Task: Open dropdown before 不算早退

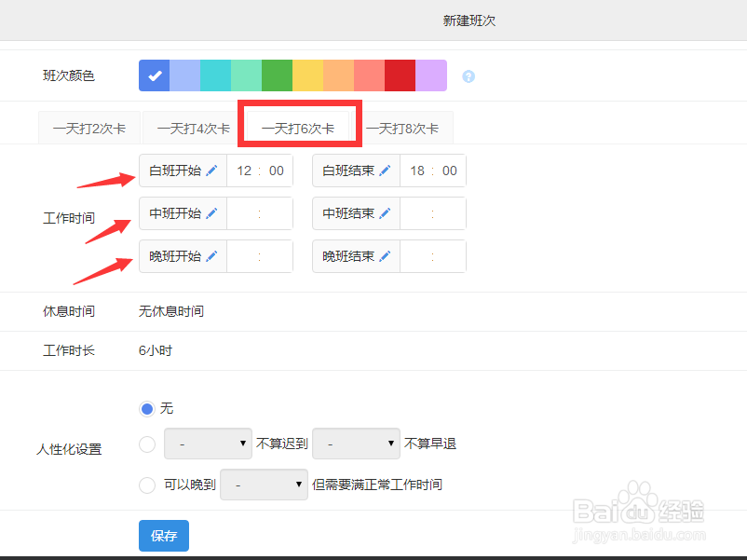Action: click(356, 444)
